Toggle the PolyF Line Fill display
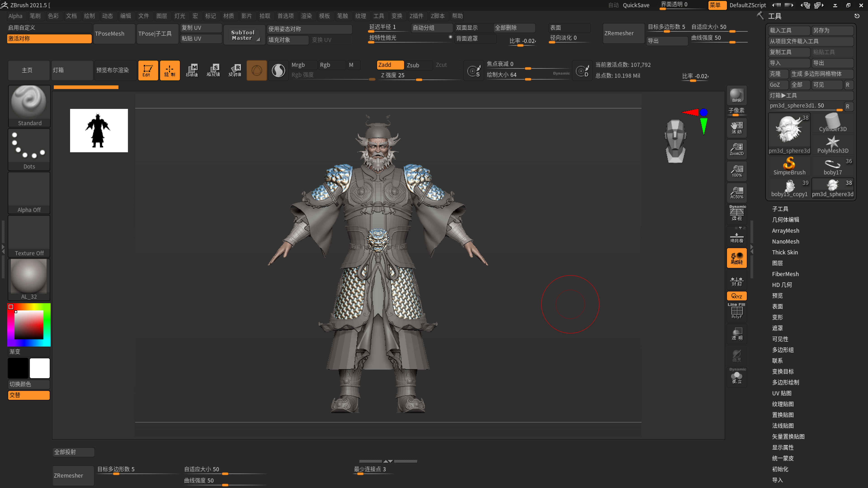The width and height of the screenshot is (868, 488). coord(737,311)
